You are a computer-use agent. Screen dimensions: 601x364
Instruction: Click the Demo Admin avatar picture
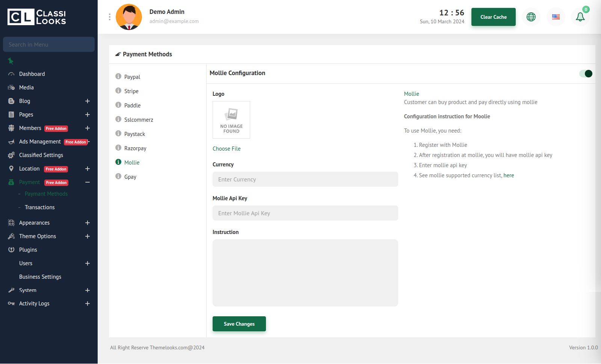129,17
